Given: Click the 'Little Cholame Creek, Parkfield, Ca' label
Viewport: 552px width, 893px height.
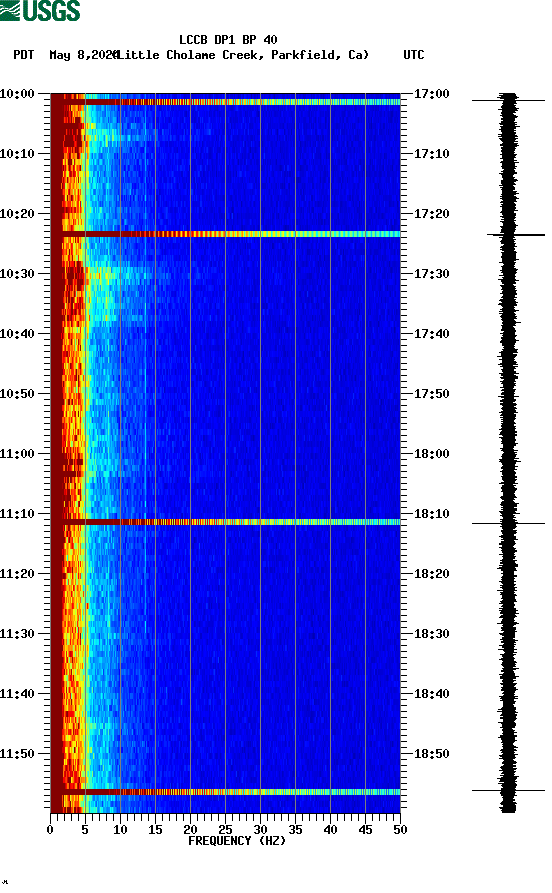Looking at the screenshot, I should [x=242, y=55].
